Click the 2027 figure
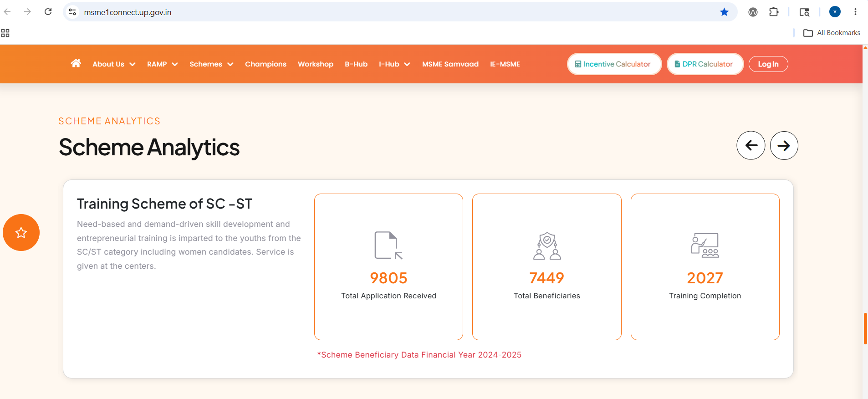The height and width of the screenshot is (399, 868). coord(705,278)
